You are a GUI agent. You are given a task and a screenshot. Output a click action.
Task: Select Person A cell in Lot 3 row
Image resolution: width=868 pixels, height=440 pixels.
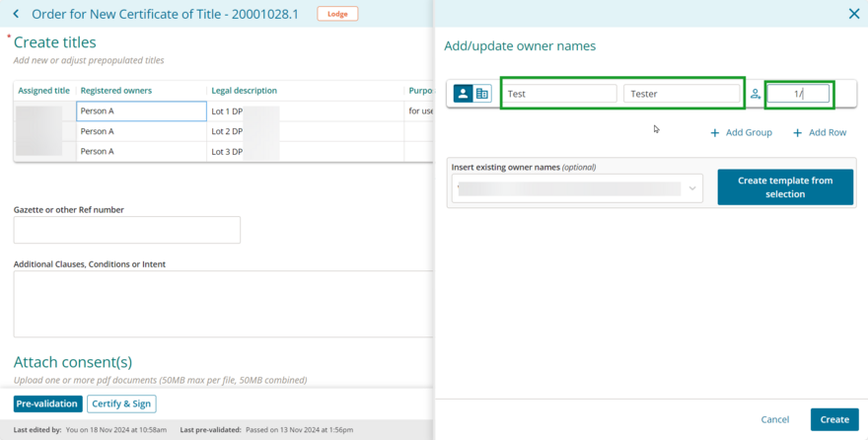tap(141, 151)
